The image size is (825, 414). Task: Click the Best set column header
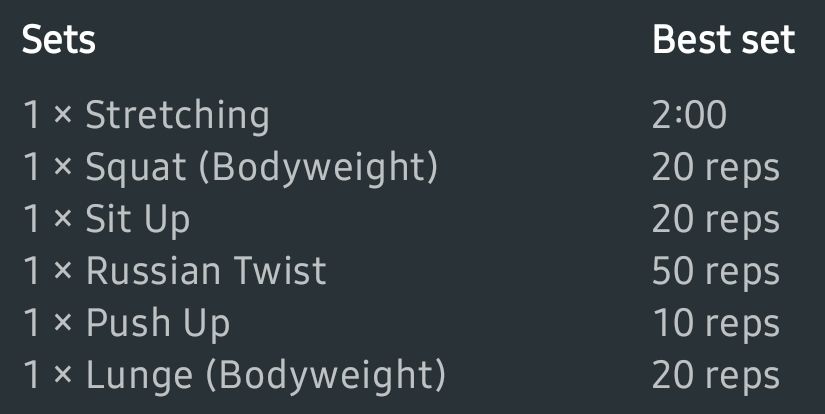723,40
